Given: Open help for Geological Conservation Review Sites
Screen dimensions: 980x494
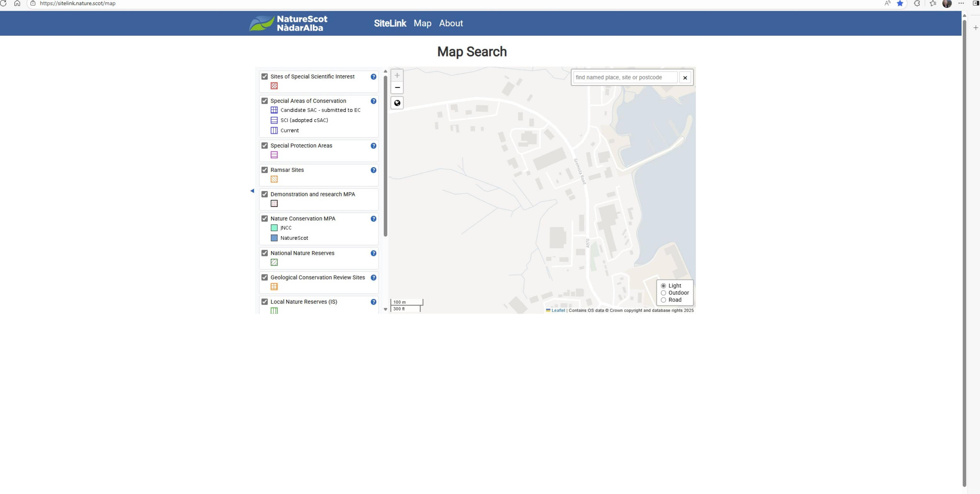Looking at the screenshot, I should click(x=373, y=278).
